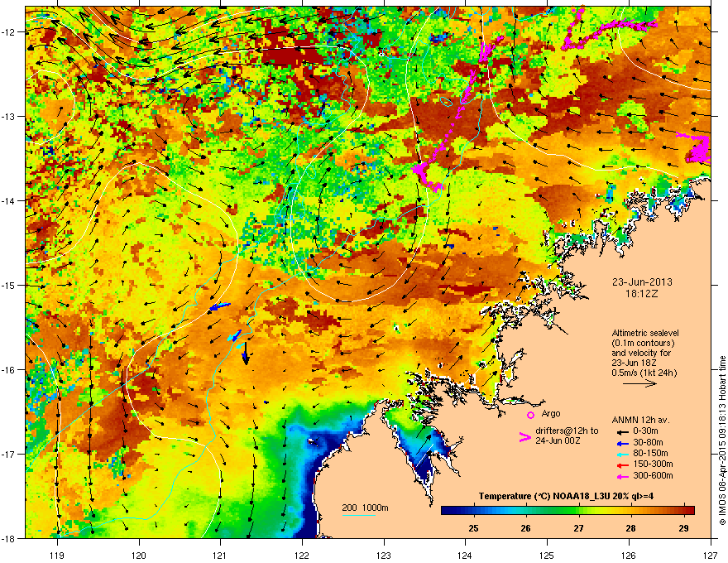728x563 pixels.
Task: Click the Altimetric sealevel text
Action: (x=645, y=333)
